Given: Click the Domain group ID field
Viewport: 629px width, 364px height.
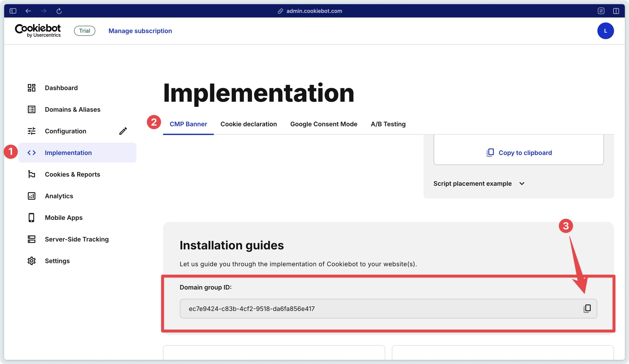Looking at the screenshot, I should (388, 308).
